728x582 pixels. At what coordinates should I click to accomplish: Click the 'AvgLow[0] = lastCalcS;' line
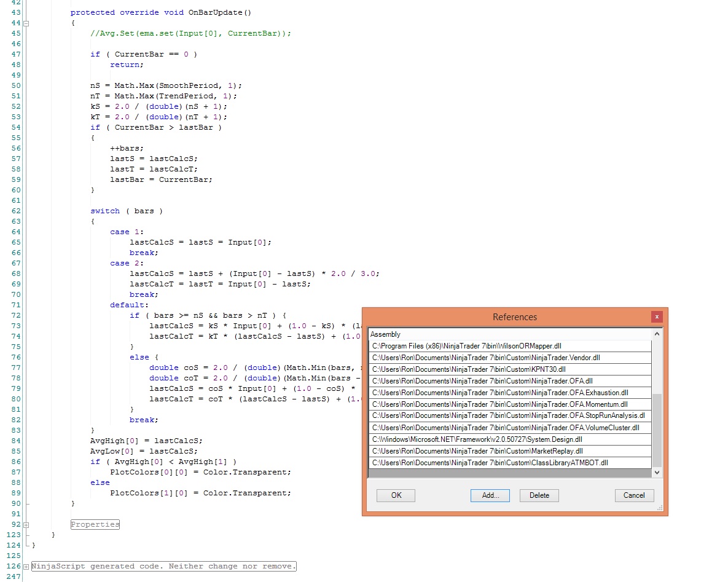[x=144, y=451]
